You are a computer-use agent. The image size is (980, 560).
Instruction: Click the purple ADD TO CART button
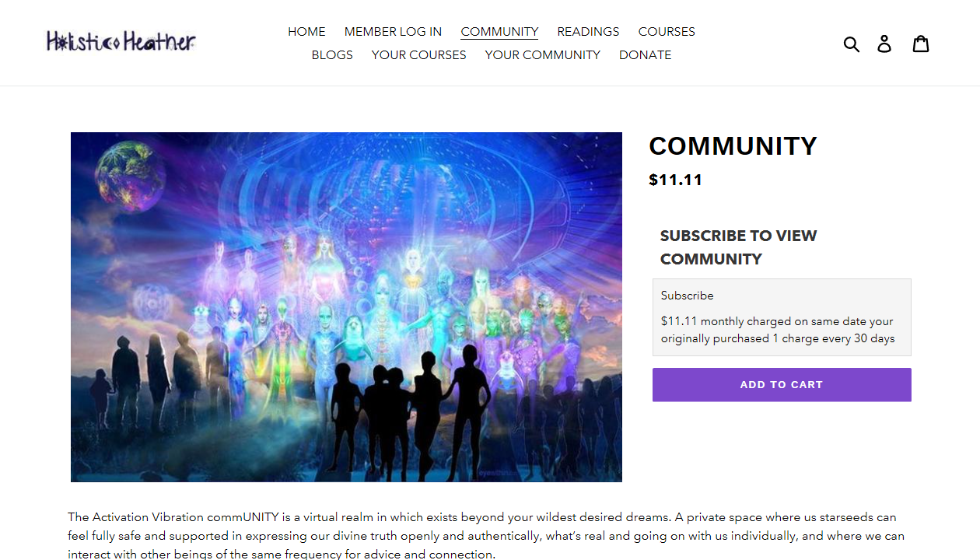(x=782, y=385)
